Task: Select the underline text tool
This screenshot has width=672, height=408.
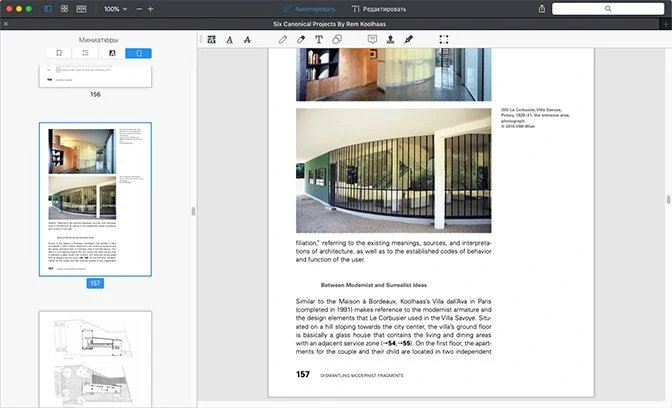Action: [x=229, y=40]
